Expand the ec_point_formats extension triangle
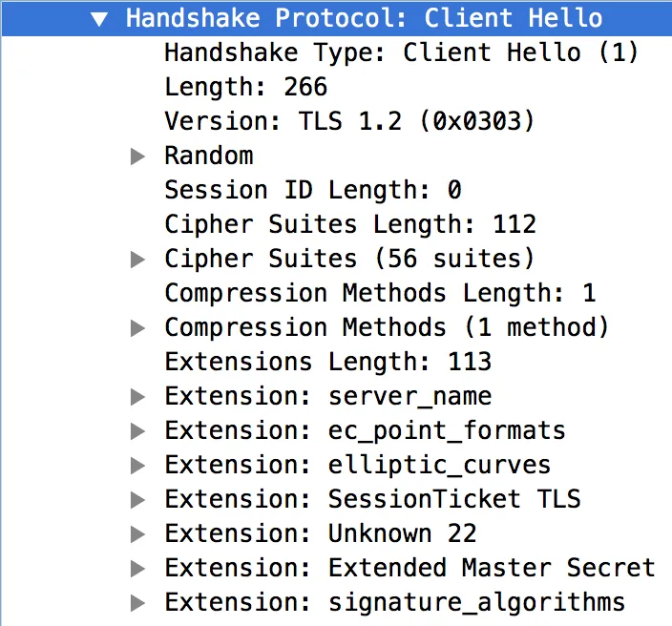The image size is (672, 626). pyautogui.click(x=138, y=431)
